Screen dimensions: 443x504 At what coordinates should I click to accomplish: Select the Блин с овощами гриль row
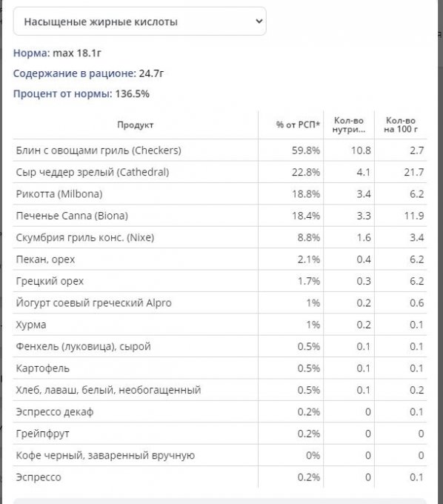220,150
